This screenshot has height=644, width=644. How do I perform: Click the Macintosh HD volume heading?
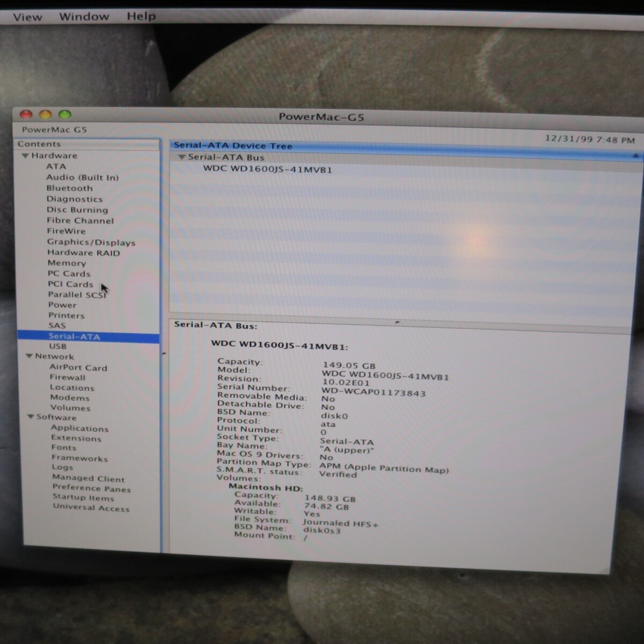(266, 487)
